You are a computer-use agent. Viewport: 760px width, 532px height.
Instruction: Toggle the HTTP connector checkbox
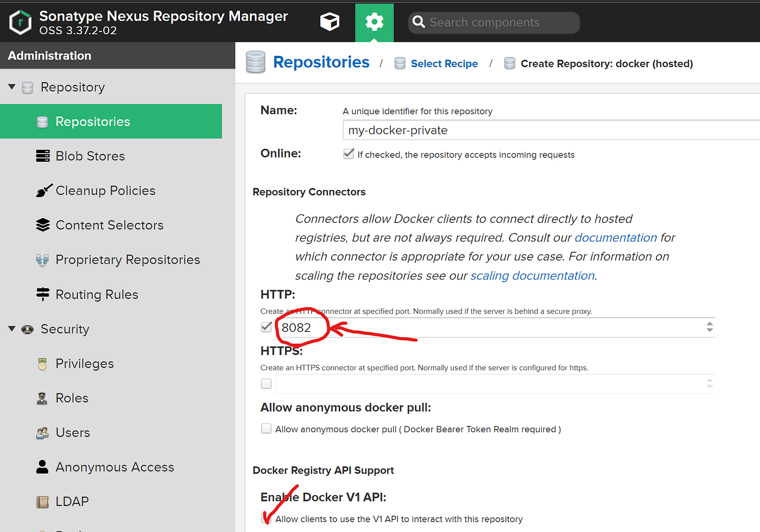[266, 327]
